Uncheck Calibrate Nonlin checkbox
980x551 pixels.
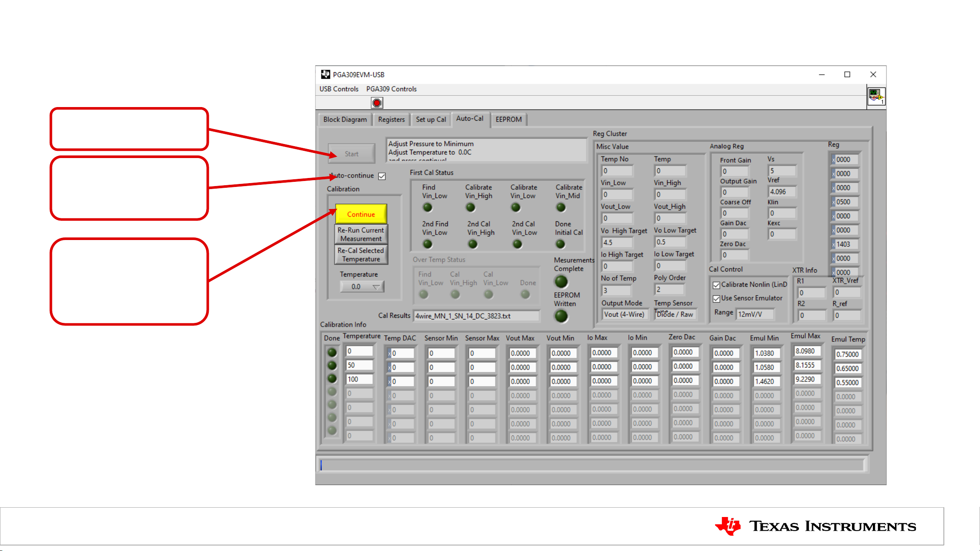716,285
